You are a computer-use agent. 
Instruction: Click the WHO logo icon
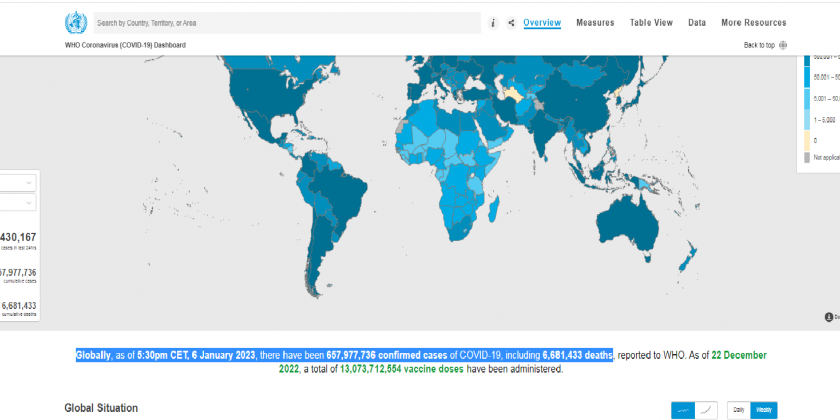coord(75,23)
